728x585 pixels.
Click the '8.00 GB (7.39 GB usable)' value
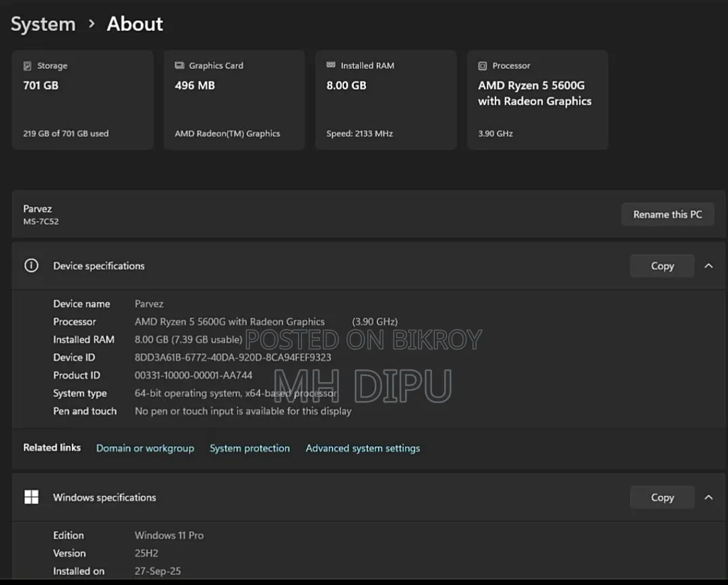pyautogui.click(x=189, y=340)
